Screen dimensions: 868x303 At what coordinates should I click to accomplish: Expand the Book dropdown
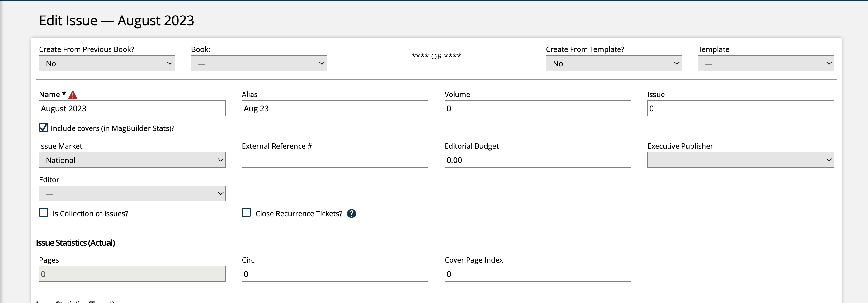click(x=258, y=63)
